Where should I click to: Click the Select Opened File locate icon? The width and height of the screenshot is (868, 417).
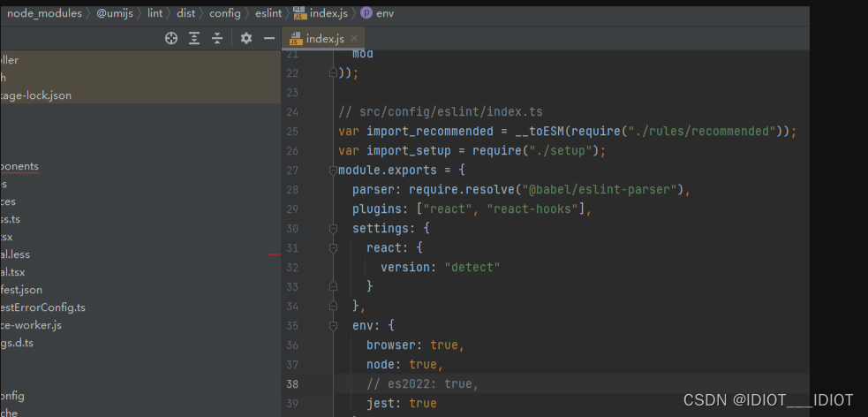pyautogui.click(x=171, y=38)
